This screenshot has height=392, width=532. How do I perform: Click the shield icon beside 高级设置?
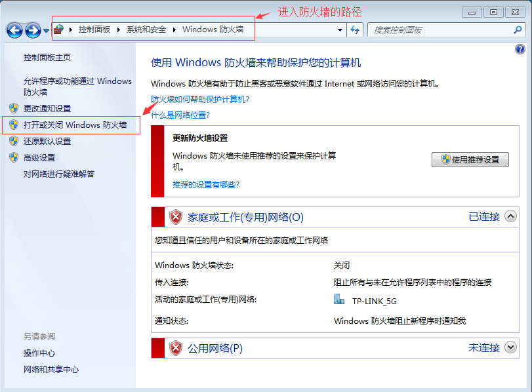click(14, 157)
